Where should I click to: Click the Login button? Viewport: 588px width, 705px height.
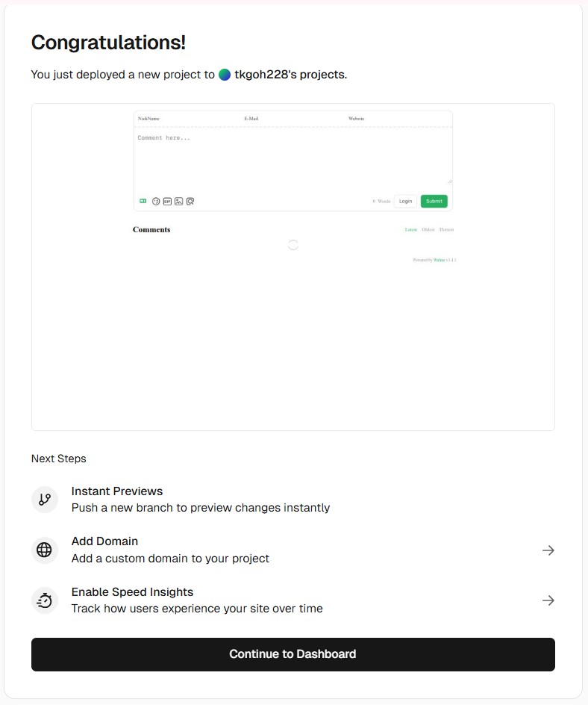(405, 201)
